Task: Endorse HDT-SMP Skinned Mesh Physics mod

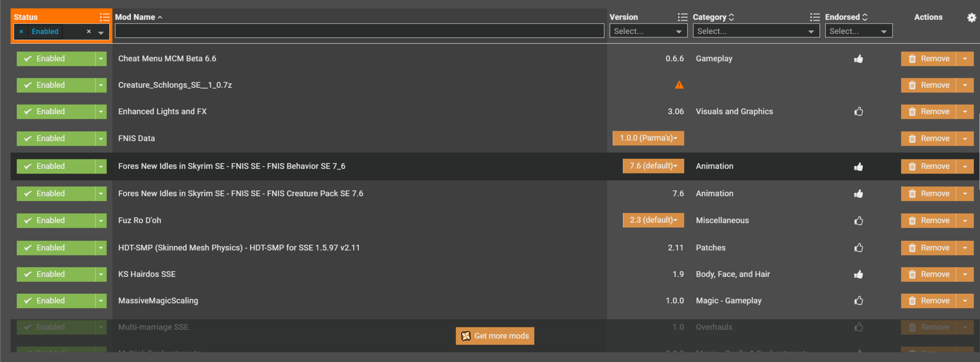Action: (x=859, y=248)
